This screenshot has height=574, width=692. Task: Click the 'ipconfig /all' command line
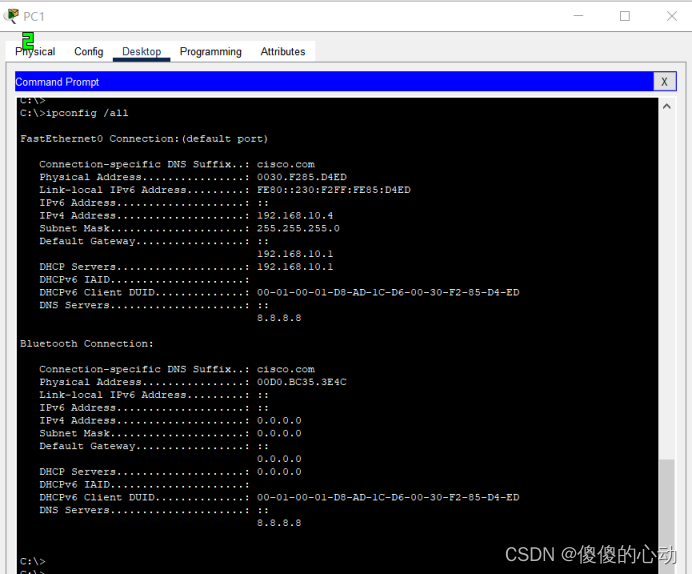[74, 113]
